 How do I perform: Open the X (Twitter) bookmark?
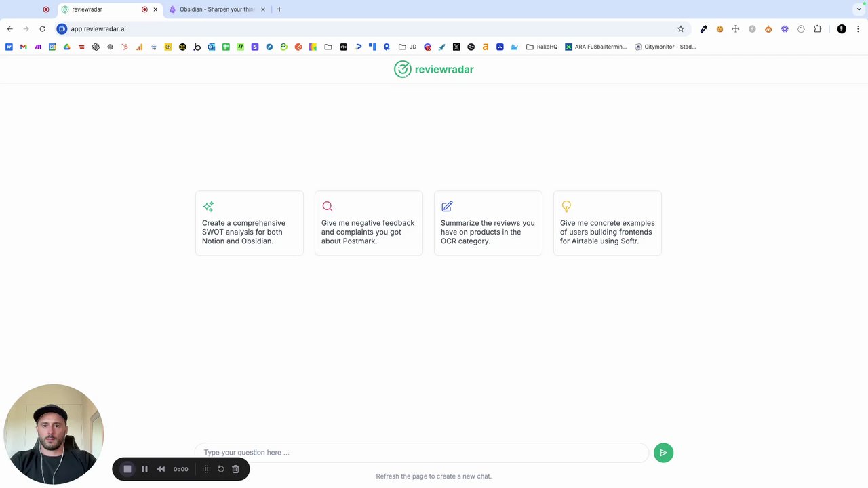(456, 47)
